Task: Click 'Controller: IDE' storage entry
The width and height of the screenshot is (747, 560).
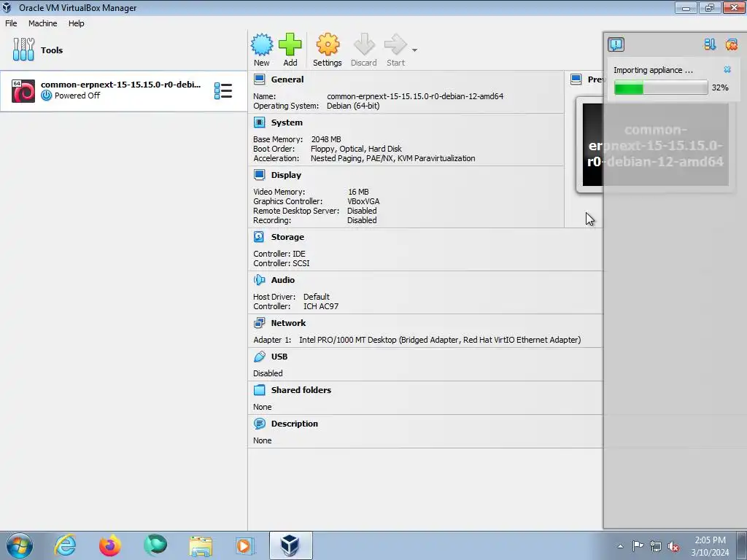Action: coord(279,254)
